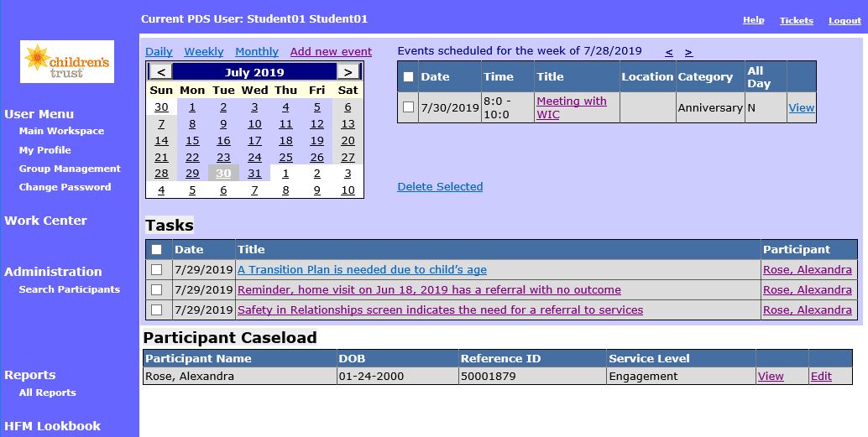This screenshot has width=868, height=437.
Task: Click the Administration section heading
Action: coord(53,272)
